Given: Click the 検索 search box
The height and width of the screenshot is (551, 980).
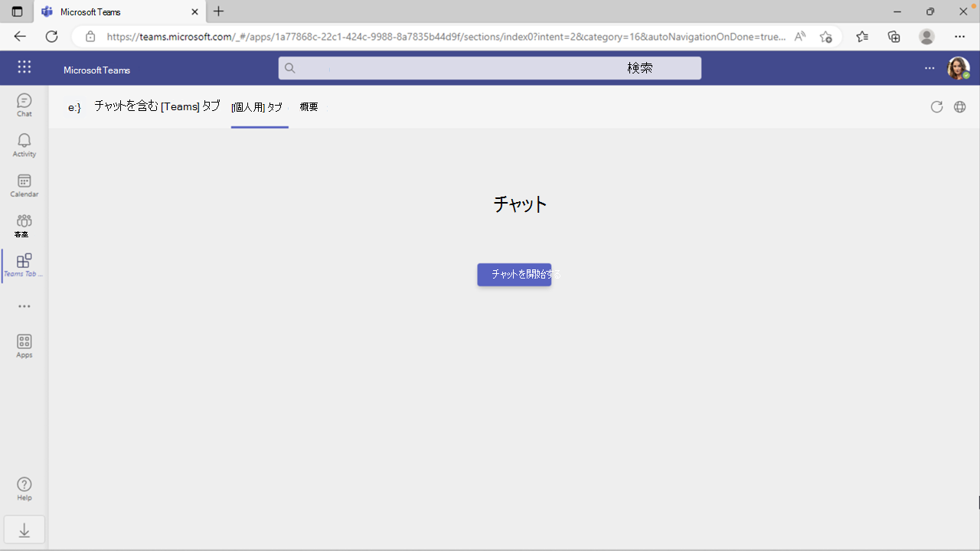Looking at the screenshot, I should click(490, 68).
